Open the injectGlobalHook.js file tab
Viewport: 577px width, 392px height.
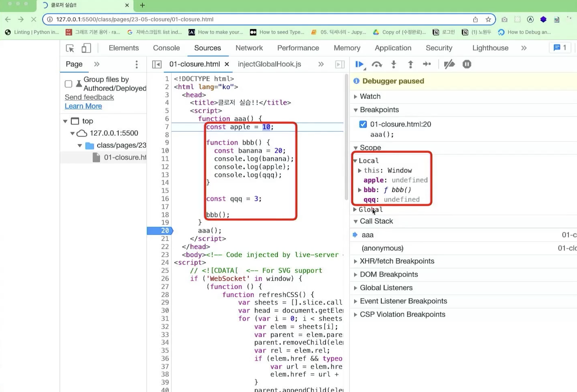pyautogui.click(x=269, y=64)
